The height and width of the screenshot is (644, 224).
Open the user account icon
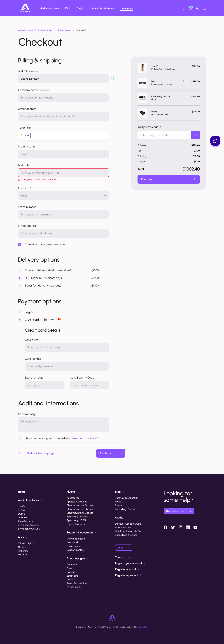coord(197,8)
